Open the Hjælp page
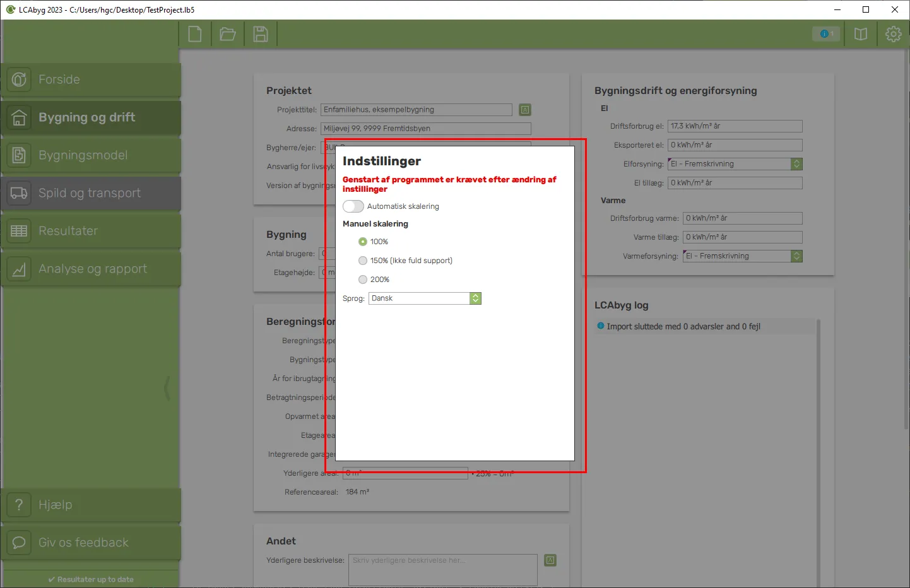 coord(91,505)
